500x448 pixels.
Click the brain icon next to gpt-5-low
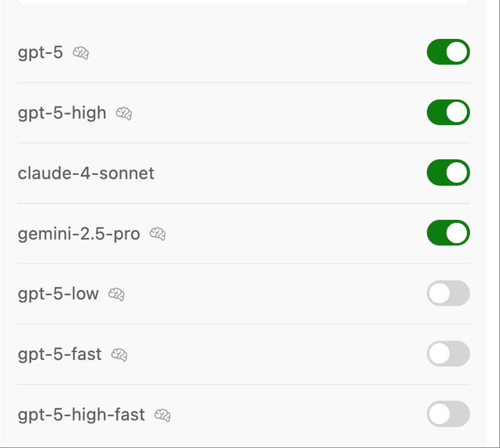click(x=116, y=294)
